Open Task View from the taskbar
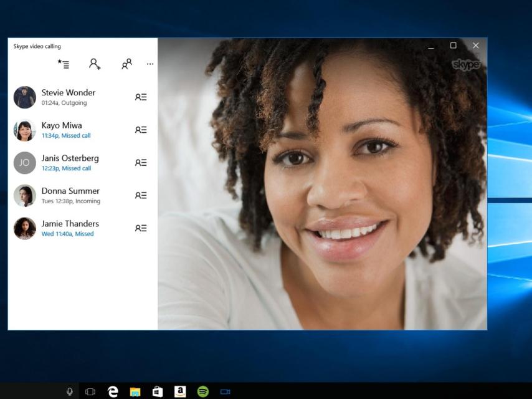 [x=90, y=391]
